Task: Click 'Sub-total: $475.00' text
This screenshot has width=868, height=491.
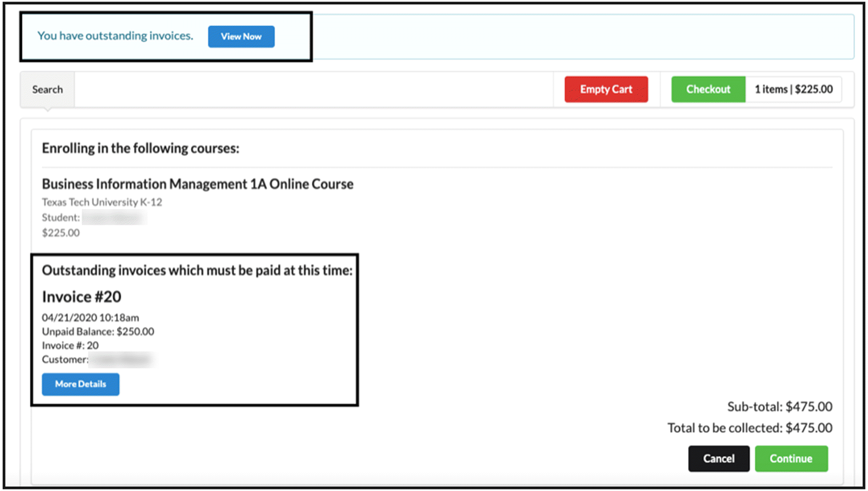Action: [780, 406]
